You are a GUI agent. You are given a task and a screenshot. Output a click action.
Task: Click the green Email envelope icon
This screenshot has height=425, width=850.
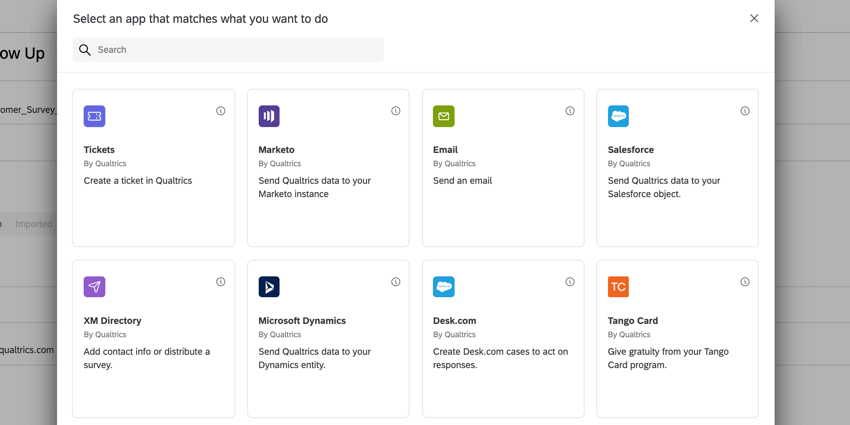tap(444, 116)
